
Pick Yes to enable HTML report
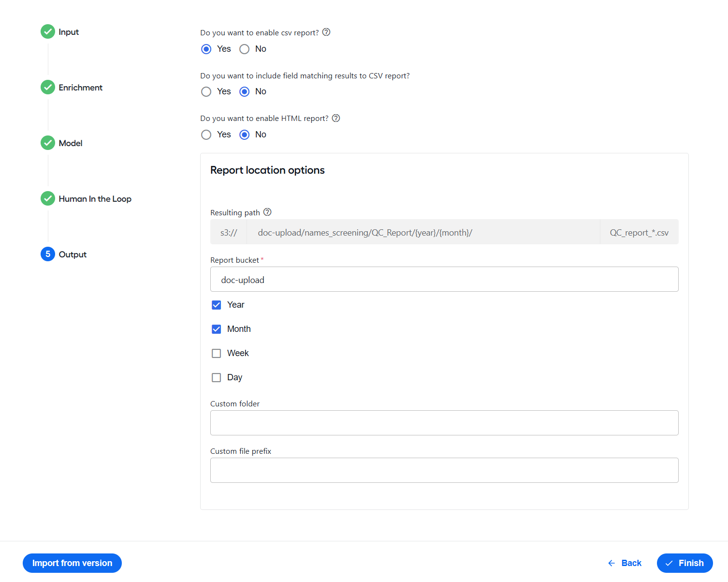tap(206, 135)
